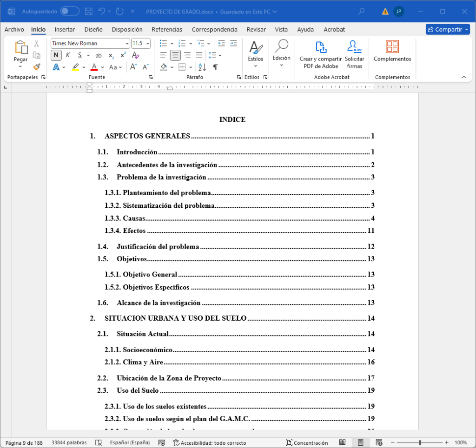Open the font size 11.5 dropdown
This screenshot has height=448, width=476.
[x=148, y=43]
